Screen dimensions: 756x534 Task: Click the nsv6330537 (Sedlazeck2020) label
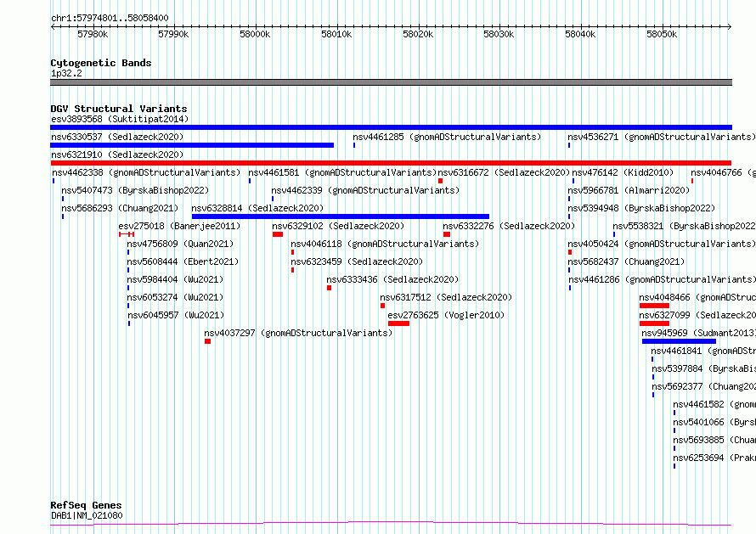click(x=117, y=137)
